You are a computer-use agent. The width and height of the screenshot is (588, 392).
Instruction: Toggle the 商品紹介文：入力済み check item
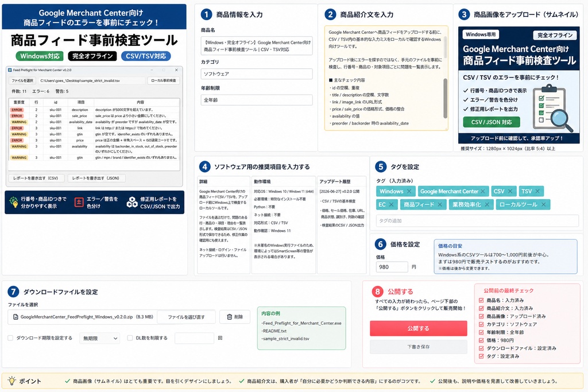point(481,308)
